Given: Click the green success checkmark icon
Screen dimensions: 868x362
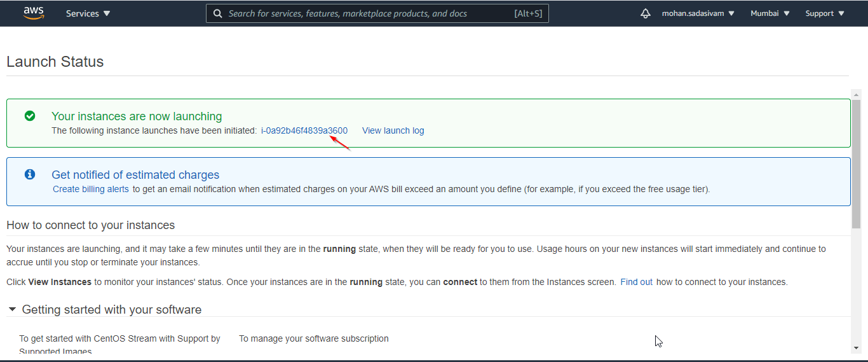Looking at the screenshot, I should 30,116.
